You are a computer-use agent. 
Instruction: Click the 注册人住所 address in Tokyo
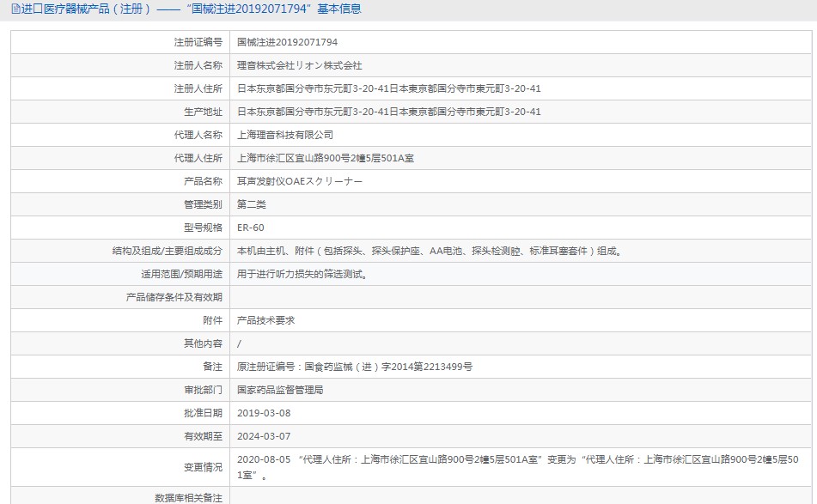[x=388, y=88]
